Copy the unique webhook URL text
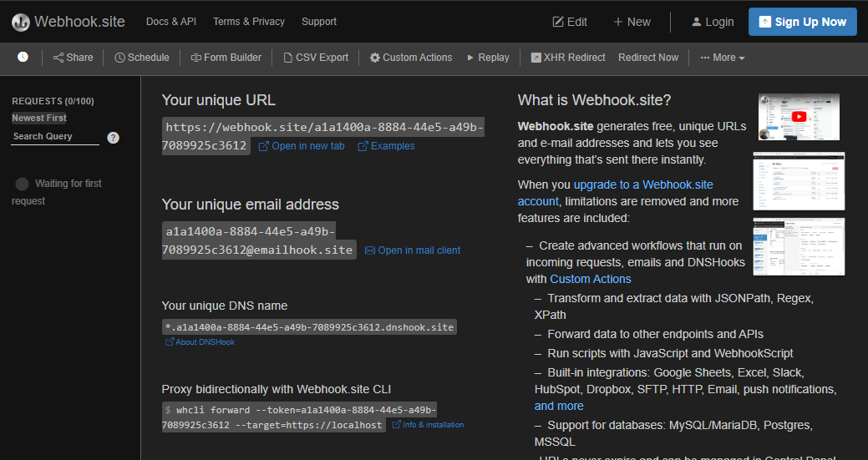868x460 pixels. [x=322, y=136]
